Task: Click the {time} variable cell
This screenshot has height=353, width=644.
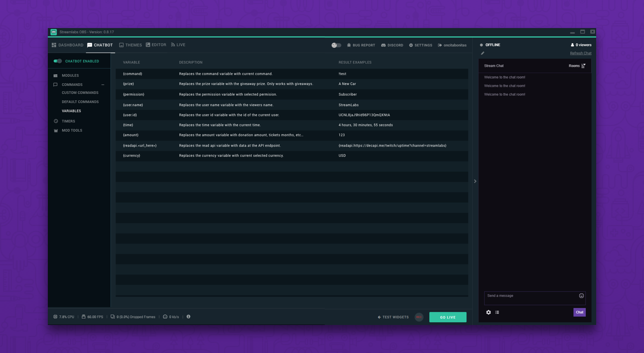Action: pos(128,125)
